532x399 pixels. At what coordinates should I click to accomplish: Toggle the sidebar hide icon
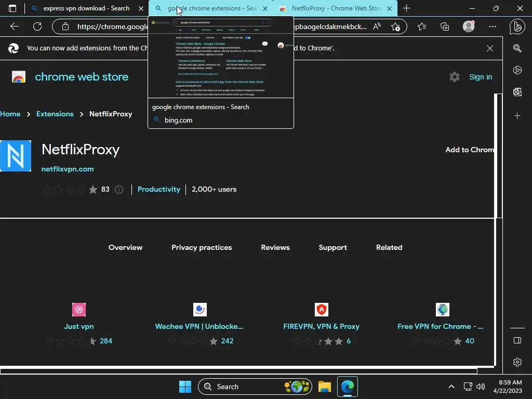click(x=517, y=340)
